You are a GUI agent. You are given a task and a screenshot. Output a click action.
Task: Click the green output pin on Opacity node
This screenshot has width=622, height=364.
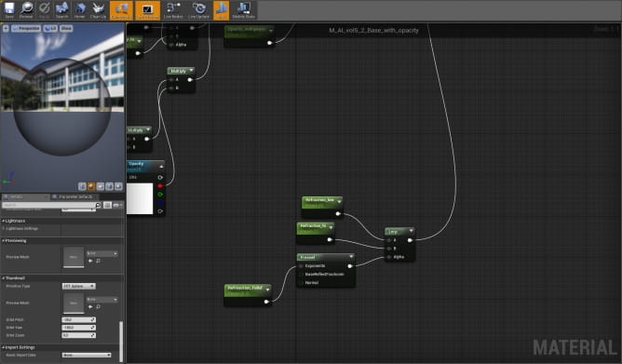(x=160, y=195)
